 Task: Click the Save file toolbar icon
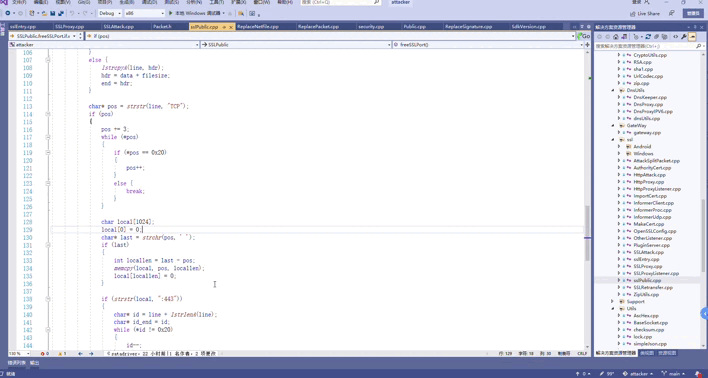point(52,13)
